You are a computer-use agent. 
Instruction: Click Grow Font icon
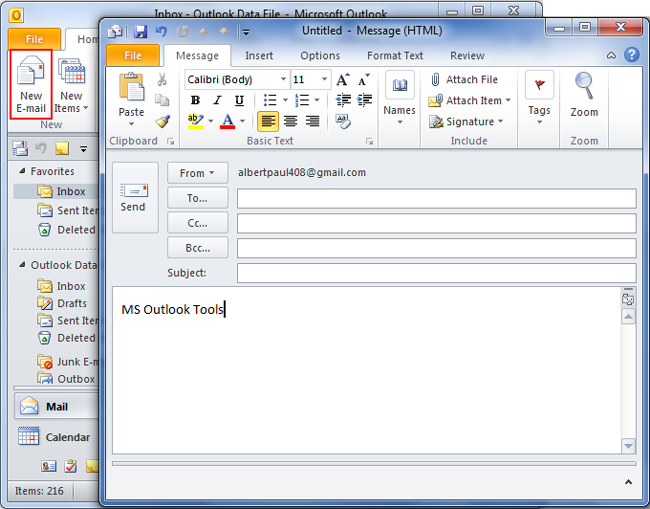tap(343, 80)
